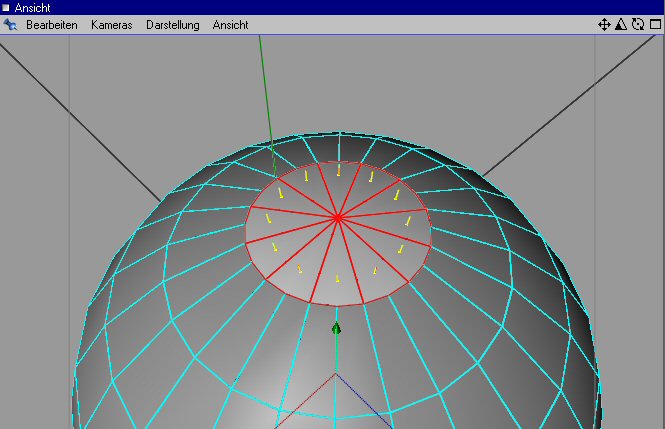The height and width of the screenshot is (429, 665).
Task: Click the four-arrow move camera icon
Action: point(604,24)
